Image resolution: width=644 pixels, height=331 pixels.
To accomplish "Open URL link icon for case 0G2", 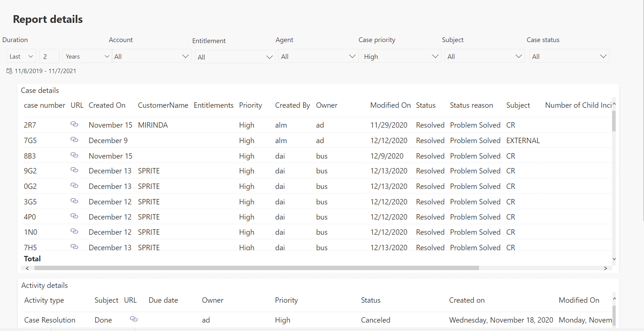I will (x=74, y=186).
